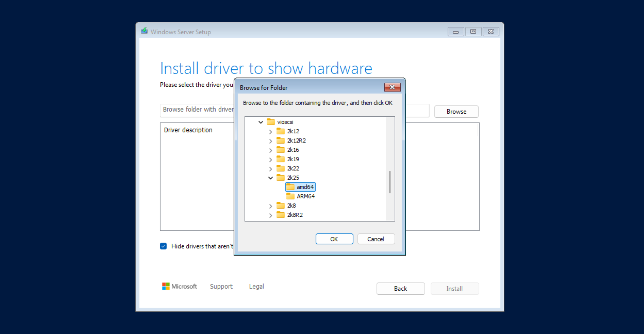Select the 'ARM64' folder label

(306, 196)
